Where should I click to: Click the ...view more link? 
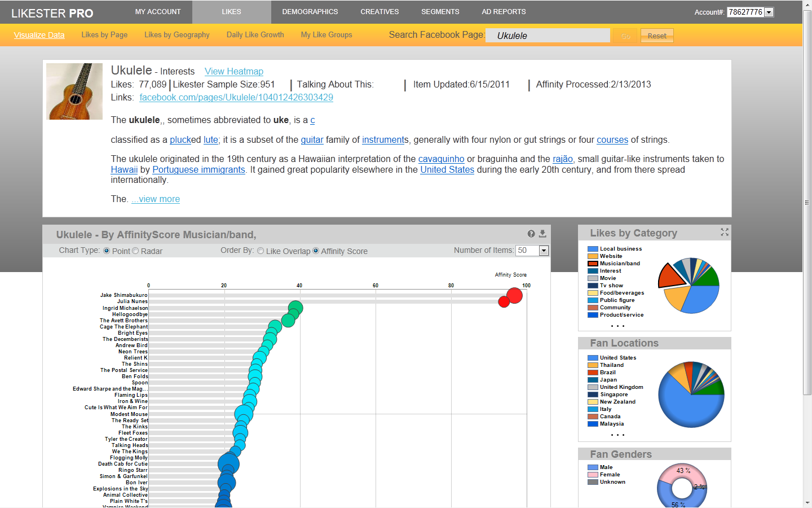(x=156, y=199)
